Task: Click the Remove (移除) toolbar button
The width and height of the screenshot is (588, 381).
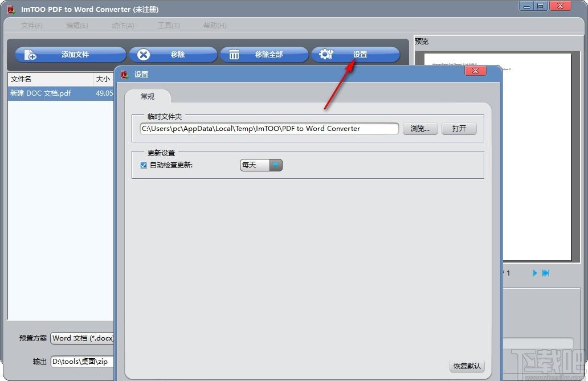Action: (173, 54)
